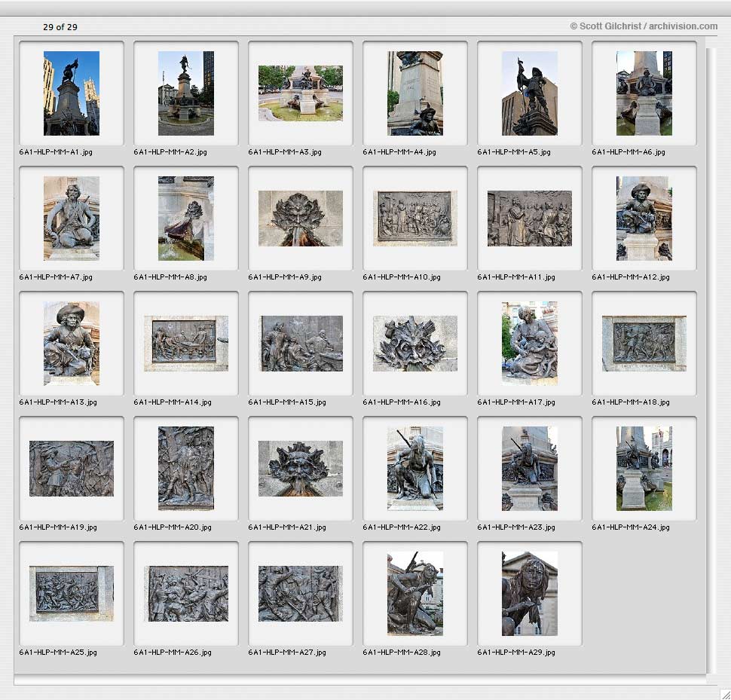Open thumbnail 6A1-HLP-MM-A14.jpg
The height and width of the screenshot is (700, 731).
[x=186, y=344]
